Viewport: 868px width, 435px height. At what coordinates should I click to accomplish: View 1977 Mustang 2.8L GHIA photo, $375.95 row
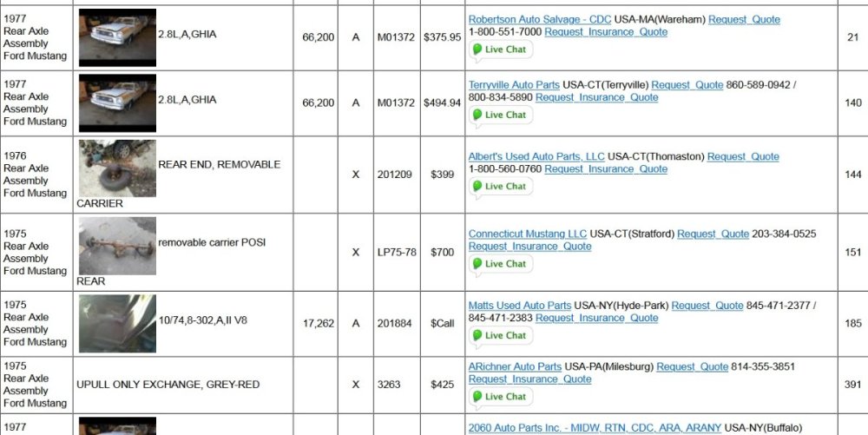point(117,37)
